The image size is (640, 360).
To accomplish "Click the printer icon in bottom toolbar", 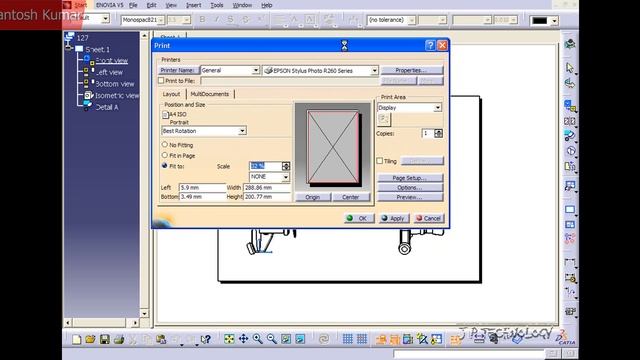I will click(x=119, y=339).
